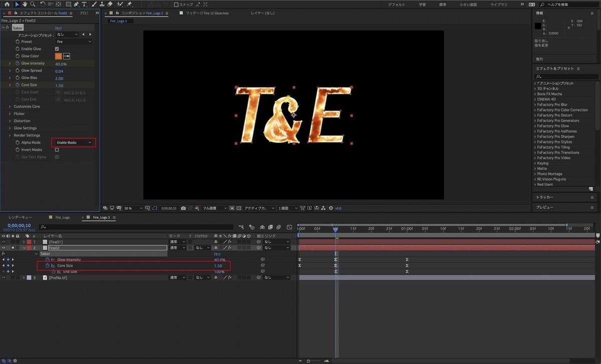This screenshot has height=364, width=601.
Task: Select the Zoom magnifier tool
Action: tap(33, 4)
